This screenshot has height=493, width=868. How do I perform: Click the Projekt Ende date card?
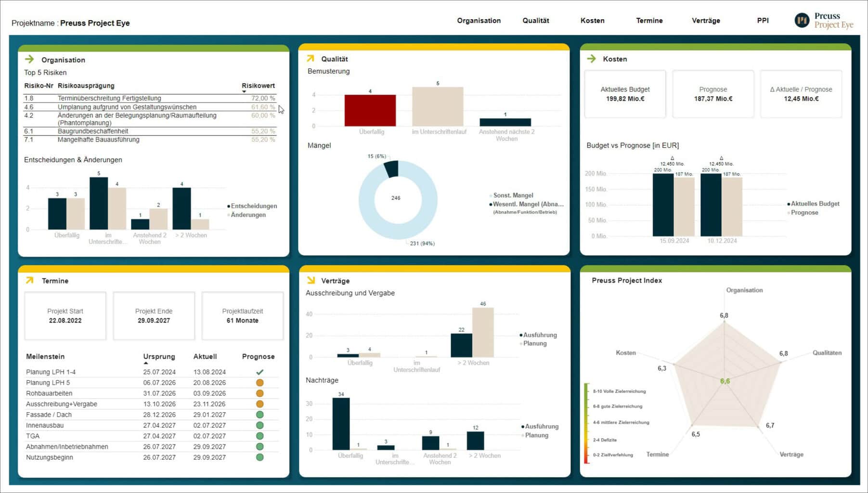154,316
